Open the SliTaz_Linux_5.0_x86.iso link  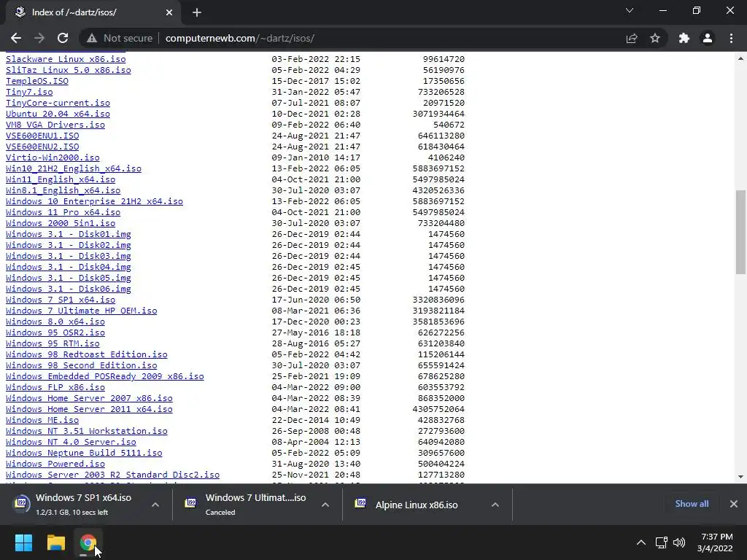[68, 70]
